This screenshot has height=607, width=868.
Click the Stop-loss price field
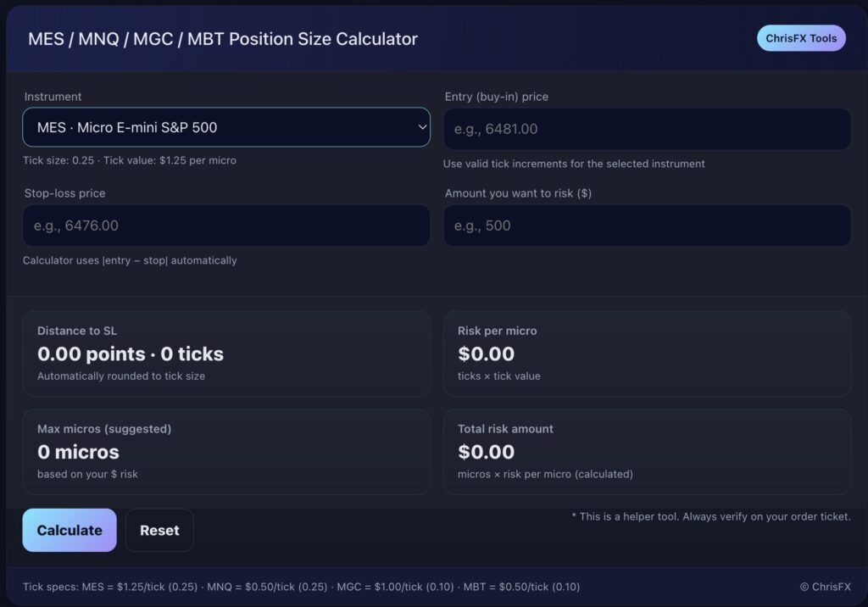225,226
